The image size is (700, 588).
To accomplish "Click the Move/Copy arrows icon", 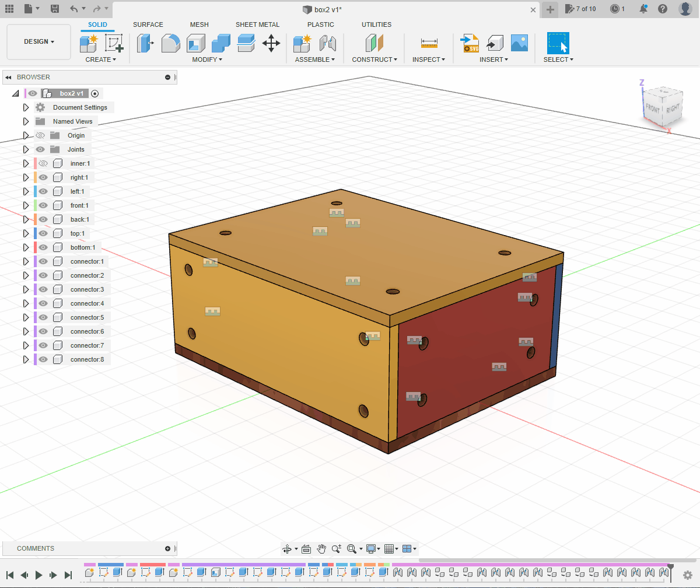I will pyautogui.click(x=271, y=43).
